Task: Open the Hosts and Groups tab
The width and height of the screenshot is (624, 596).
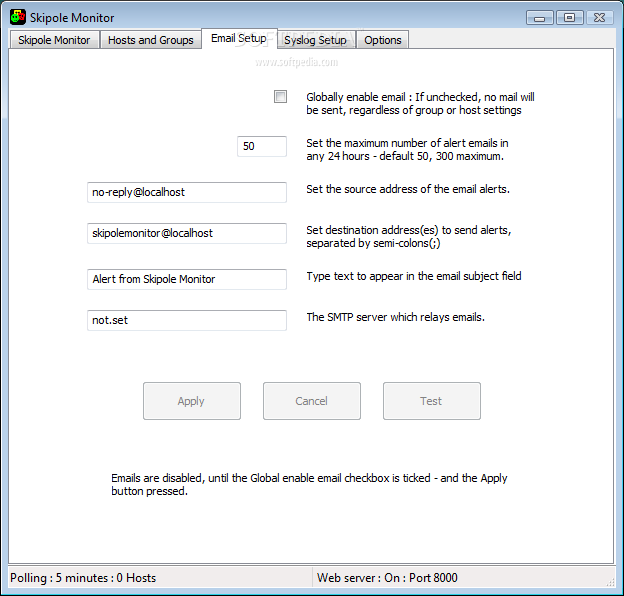Action: click(150, 40)
